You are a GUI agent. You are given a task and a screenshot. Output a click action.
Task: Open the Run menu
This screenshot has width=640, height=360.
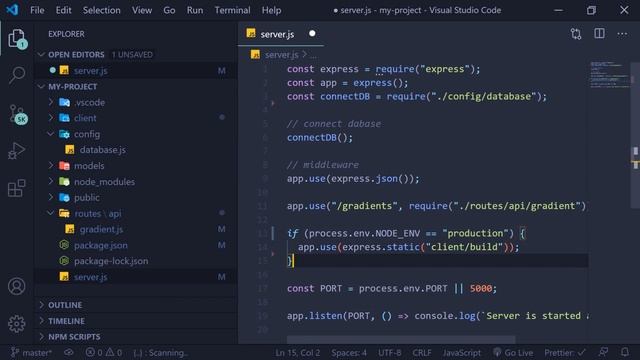(195, 10)
